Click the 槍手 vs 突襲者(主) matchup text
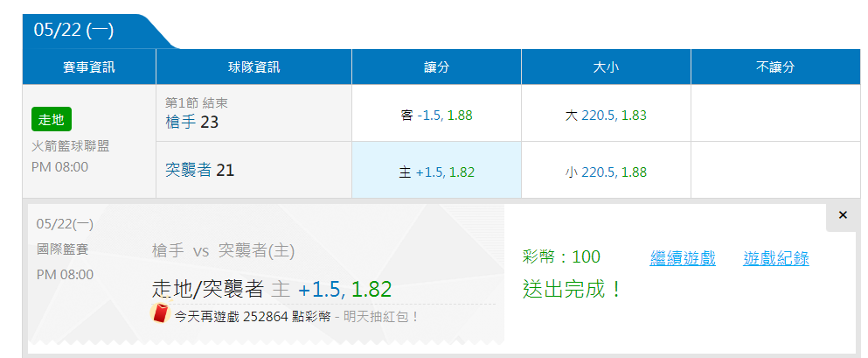Screen dimensions: 868x358 pyautogui.click(x=223, y=251)
